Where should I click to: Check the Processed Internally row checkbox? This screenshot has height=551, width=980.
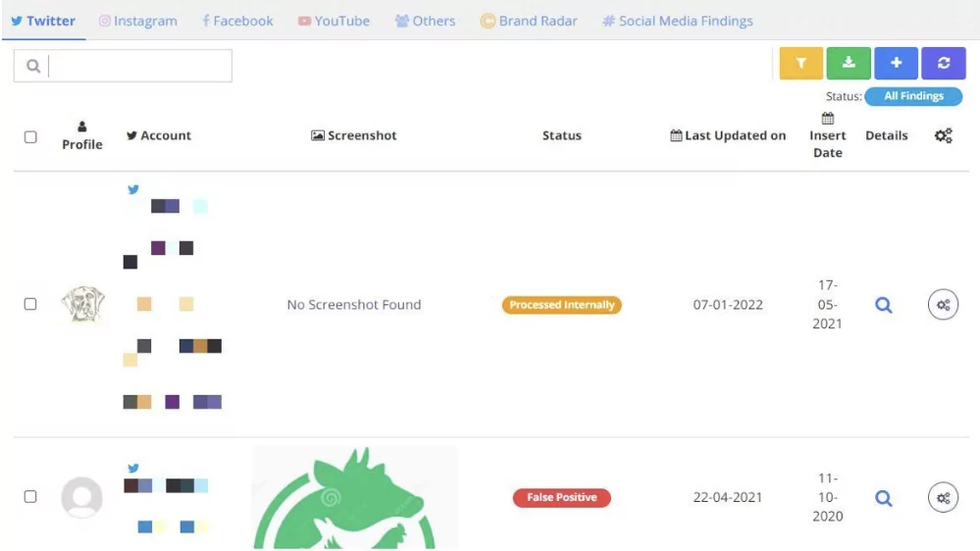[x=30, y=304]
